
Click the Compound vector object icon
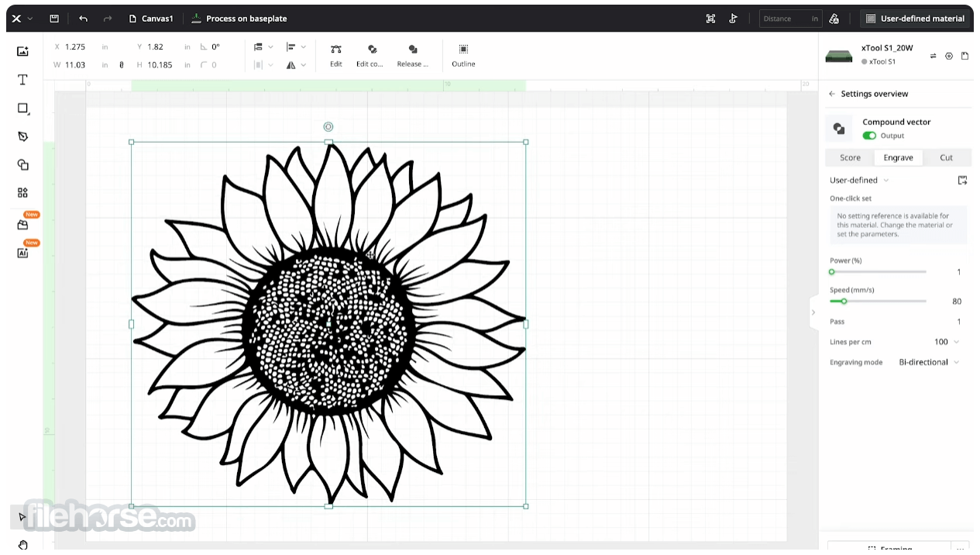pos(838,129)
